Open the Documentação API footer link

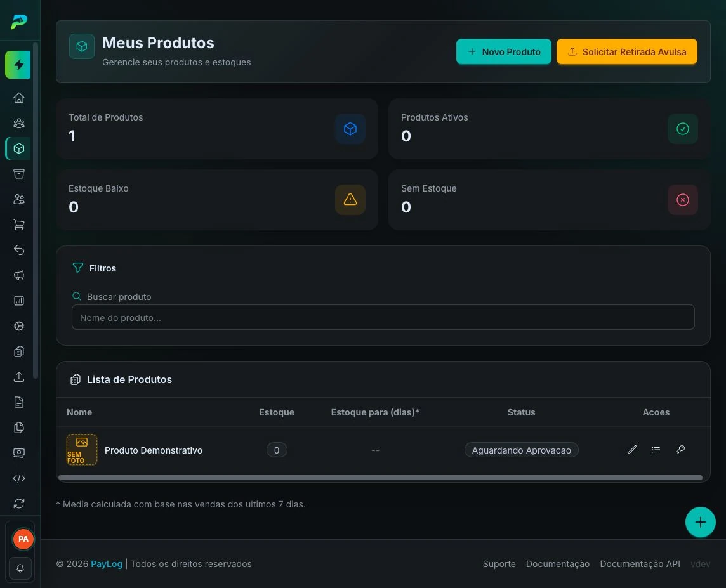[640, 564]
